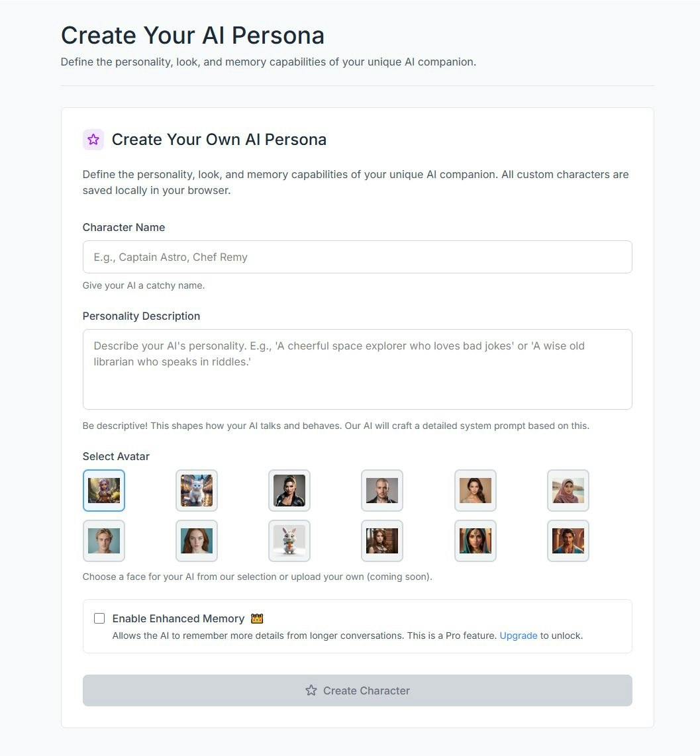Viewport: 700px width, 756px height.
Task: Choose the white cat avatar
Action: click(197, 491)
